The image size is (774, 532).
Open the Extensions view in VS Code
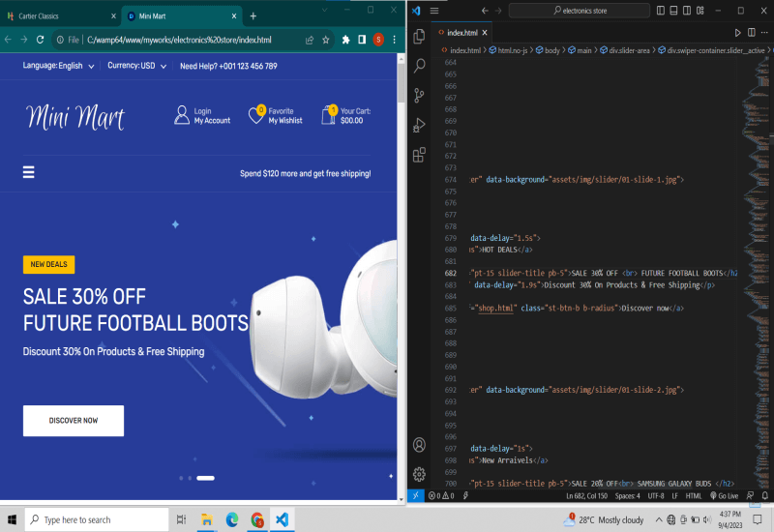pos(419,155)
